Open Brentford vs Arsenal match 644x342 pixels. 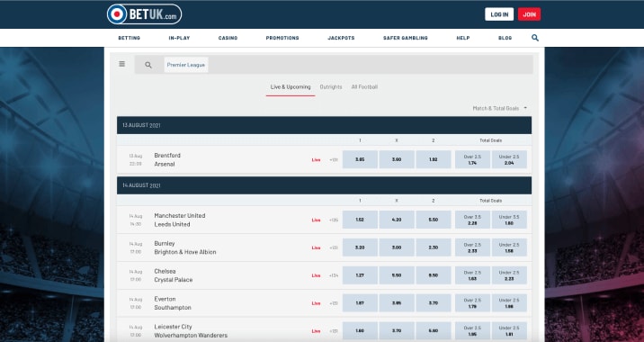[167, 159]
